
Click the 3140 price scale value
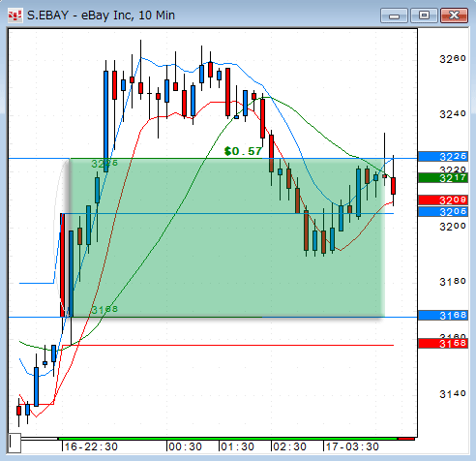[x=453, y=393]
